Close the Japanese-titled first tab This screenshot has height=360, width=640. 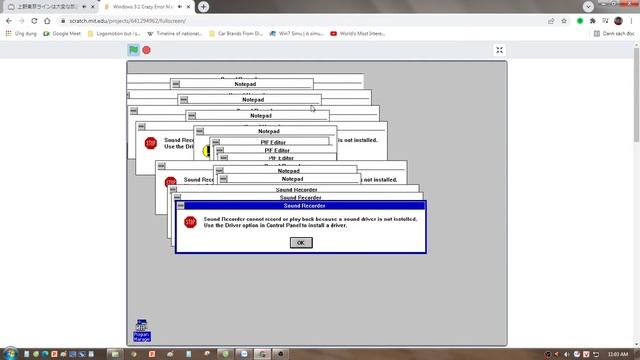[93, 7]
